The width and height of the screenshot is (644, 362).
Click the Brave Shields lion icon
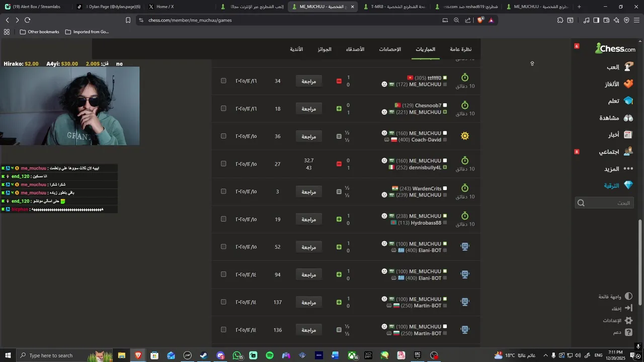click(x=480, y=20)
